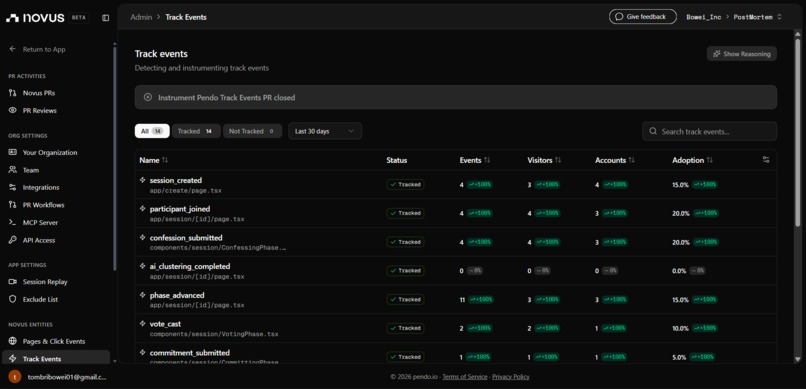Click the user avatar icon

pos(15,377)
